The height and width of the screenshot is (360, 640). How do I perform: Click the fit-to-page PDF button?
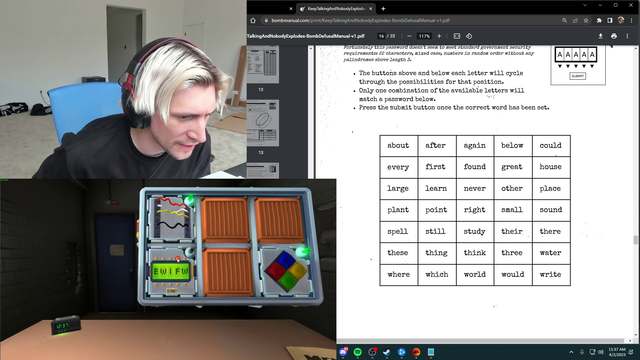pyautogui.click(x=457, y=36)
